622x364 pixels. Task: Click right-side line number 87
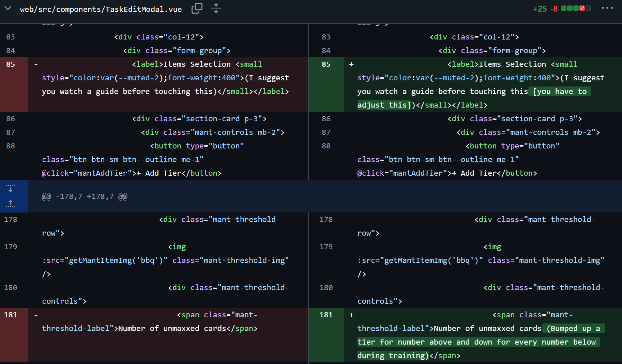coord(326,132)
